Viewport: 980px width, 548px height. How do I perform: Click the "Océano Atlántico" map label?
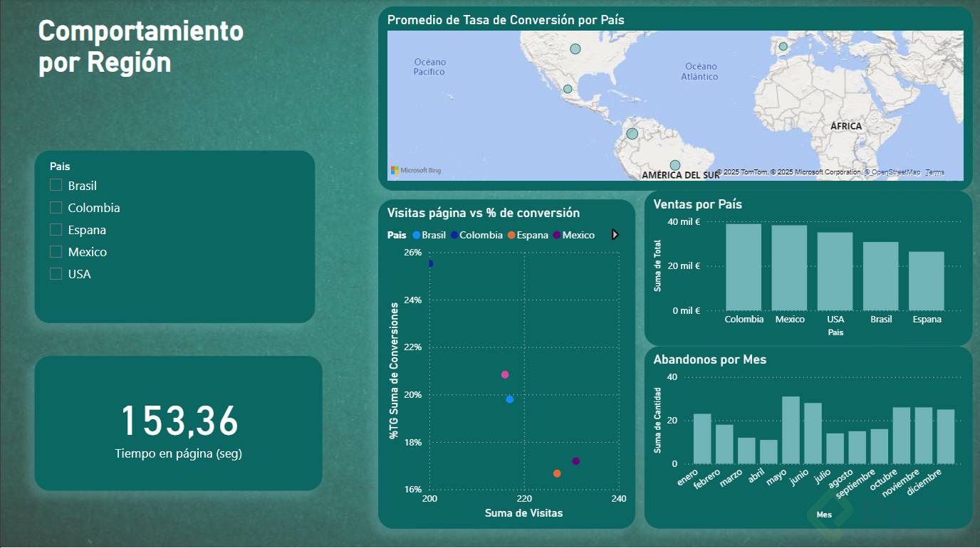tap(699, 71)
